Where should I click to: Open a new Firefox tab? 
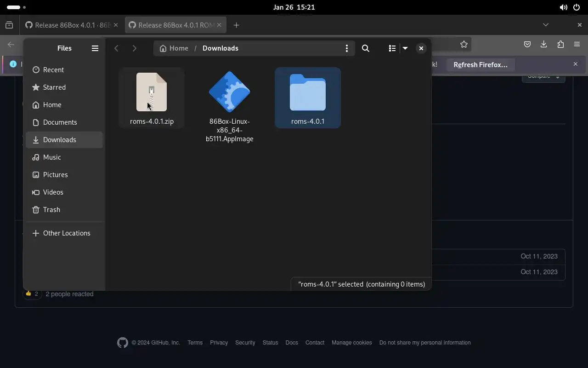pyautogui.click(x=236, y=25)
